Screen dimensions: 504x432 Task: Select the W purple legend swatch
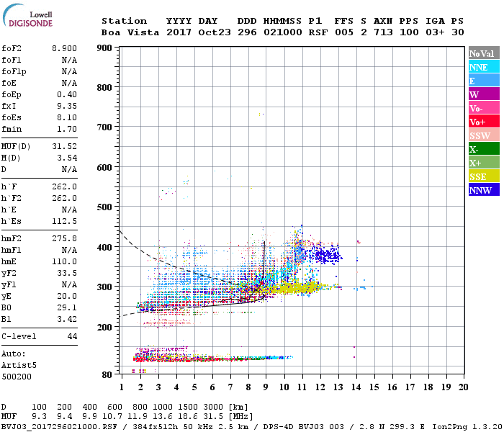pos(484,94)
